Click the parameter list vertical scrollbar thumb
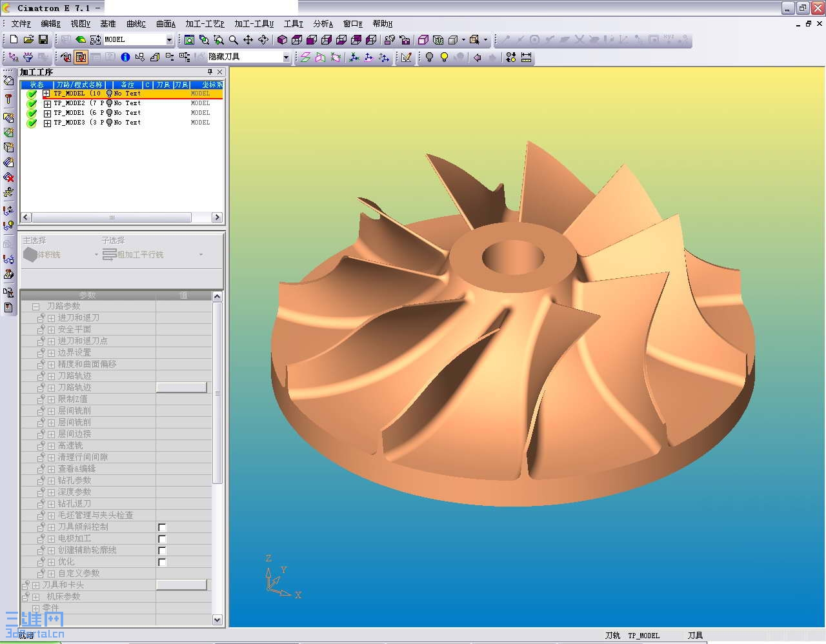This screenshot has width=826, height=644. 217,393
